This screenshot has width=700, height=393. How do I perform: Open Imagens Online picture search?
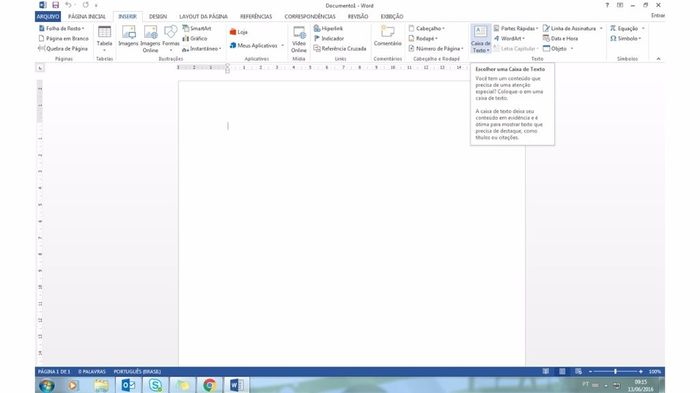(x=150, y=39)
